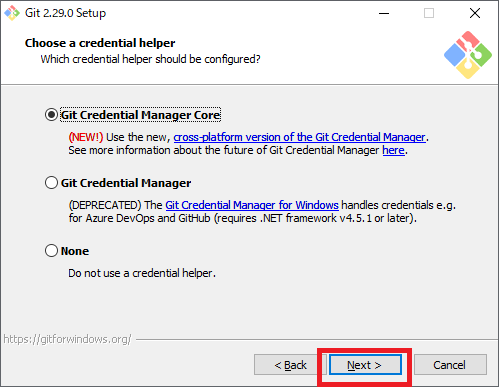Screen dimensions: 499x387
Task: Select the None radio button
Action: (51, 251)
